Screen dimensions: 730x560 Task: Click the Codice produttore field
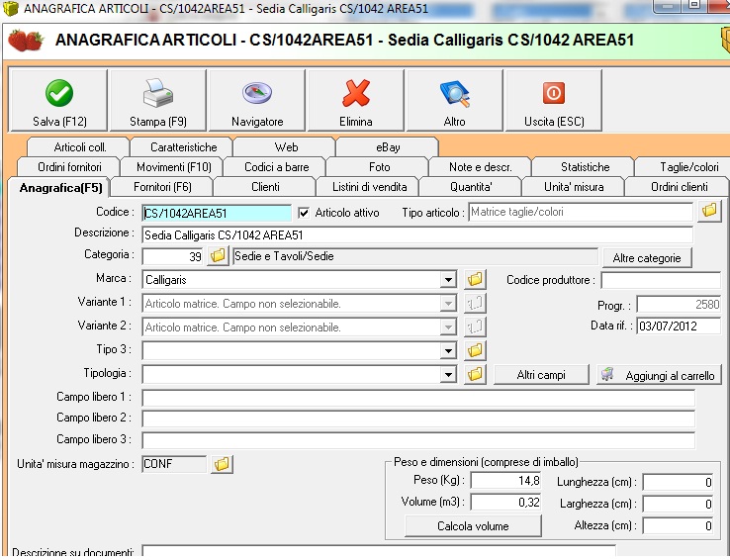661,280
